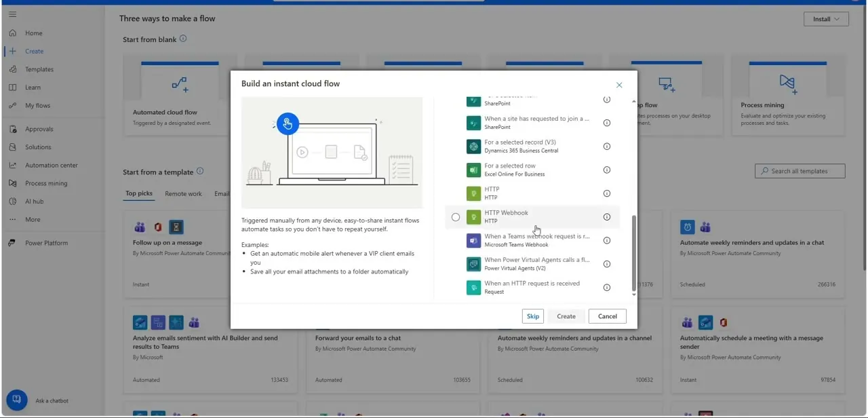
Task: Click the Automation center icon in sidebar
Action: 12,165
